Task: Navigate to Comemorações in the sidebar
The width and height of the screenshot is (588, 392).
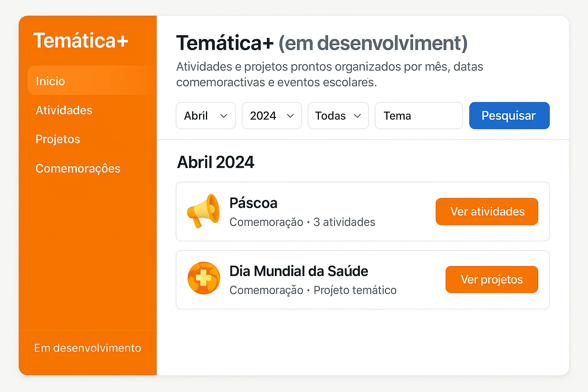Action: coord(78,168)
